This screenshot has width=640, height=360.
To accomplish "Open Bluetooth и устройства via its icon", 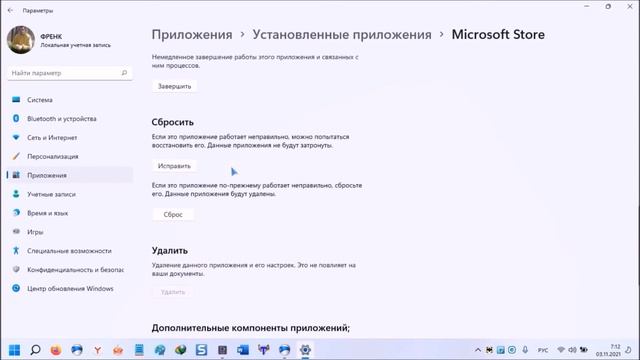I will [x=16, y=118].
